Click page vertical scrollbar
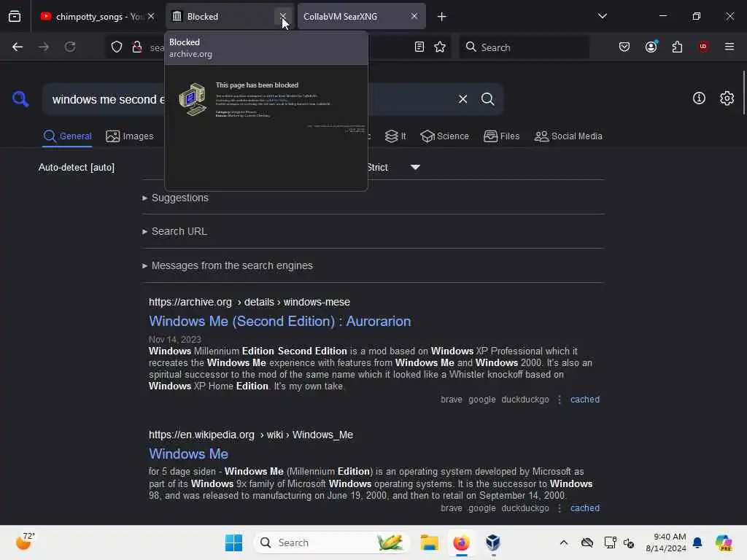 click(743, 93)
